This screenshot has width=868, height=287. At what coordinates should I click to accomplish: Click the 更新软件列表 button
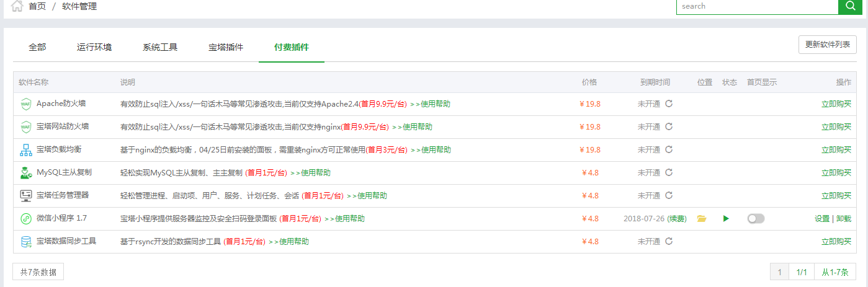point(828,45)
